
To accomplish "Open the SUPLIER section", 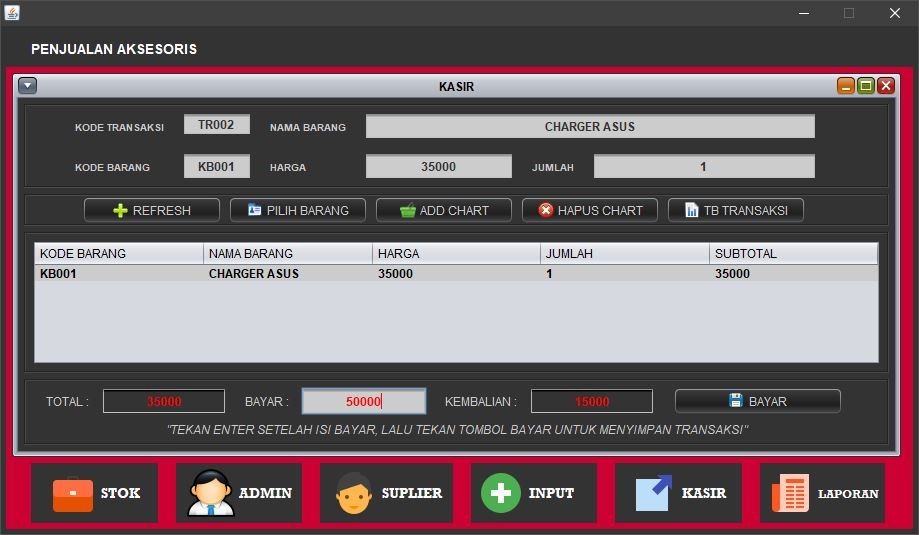I will pos(386,493).
